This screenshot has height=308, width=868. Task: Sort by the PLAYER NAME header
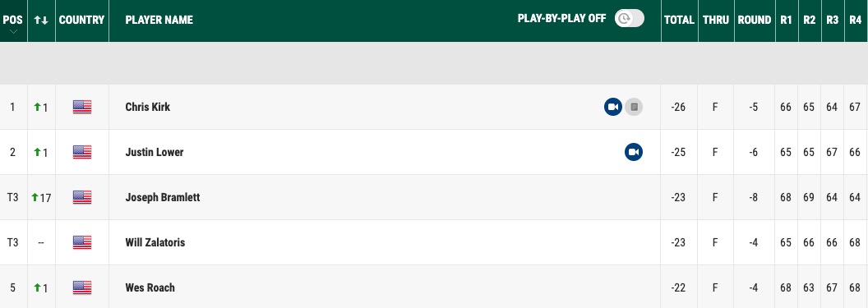tap(159, 20)
